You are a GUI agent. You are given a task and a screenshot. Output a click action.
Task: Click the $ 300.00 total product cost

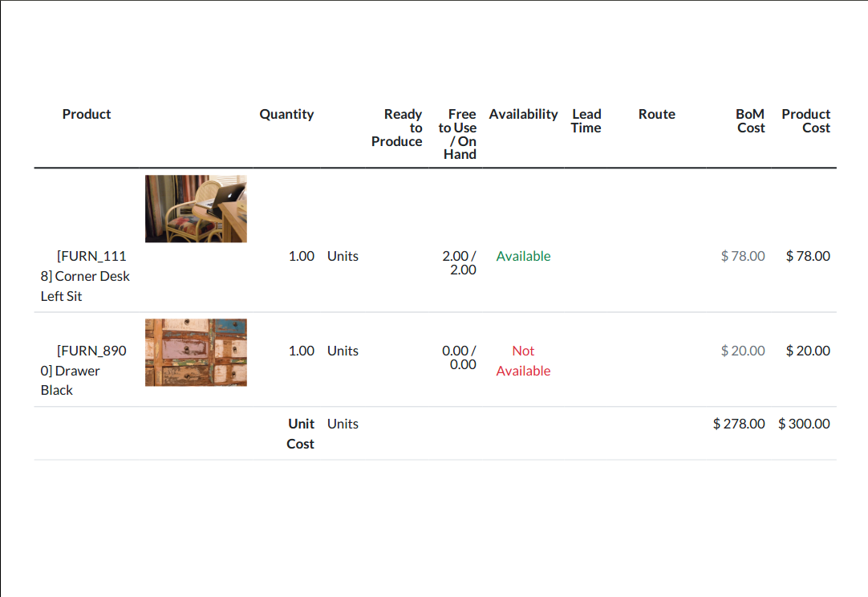click(x=805, y=424)
